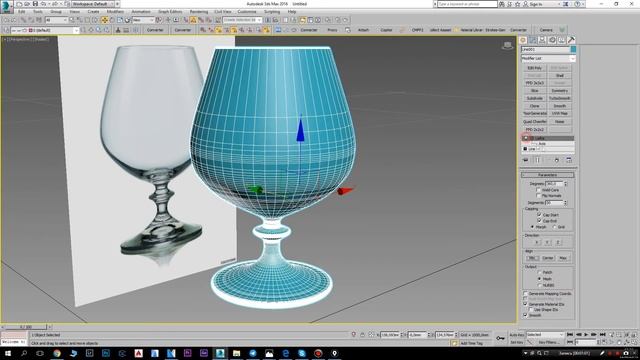Click the Edit Poly modifier button
Viewport: 640px width, 360px height.
(x=535, y=68)
